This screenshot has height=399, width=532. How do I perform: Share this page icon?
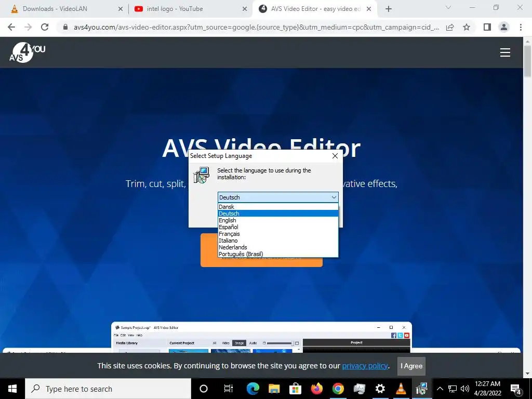[x=450, y=27]
